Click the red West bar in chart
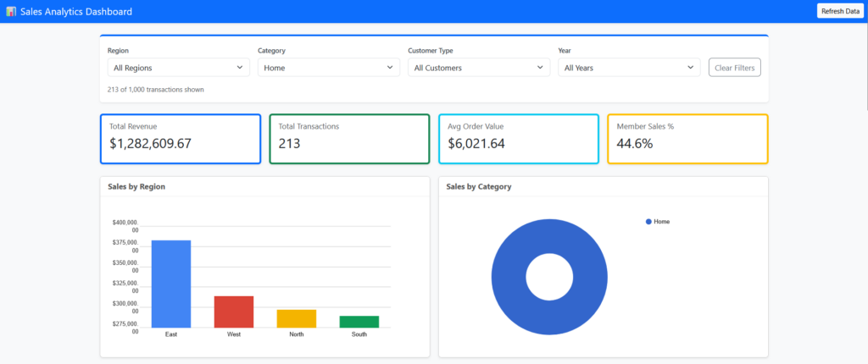 coord(234,312)
